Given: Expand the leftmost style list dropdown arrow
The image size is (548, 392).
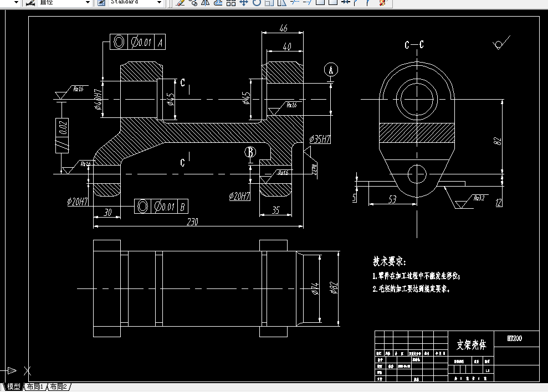Looking at the screenshot, I should coord(17,3).
